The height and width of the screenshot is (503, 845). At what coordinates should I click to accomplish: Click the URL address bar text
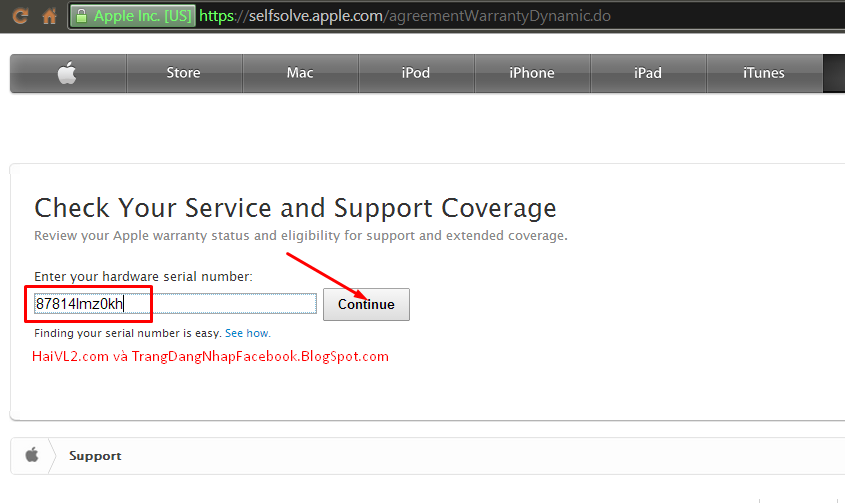405,16
